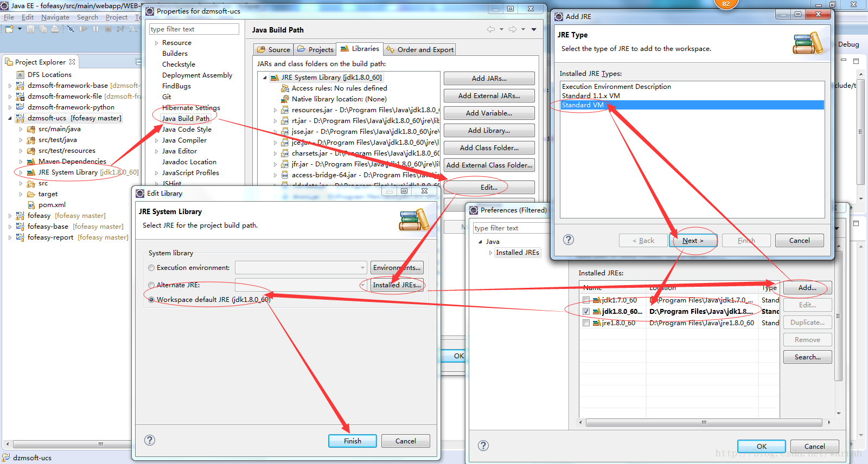Screen dimensions: 868x464
Task: Click the Add button for Installed JREs
Action: 807,287
